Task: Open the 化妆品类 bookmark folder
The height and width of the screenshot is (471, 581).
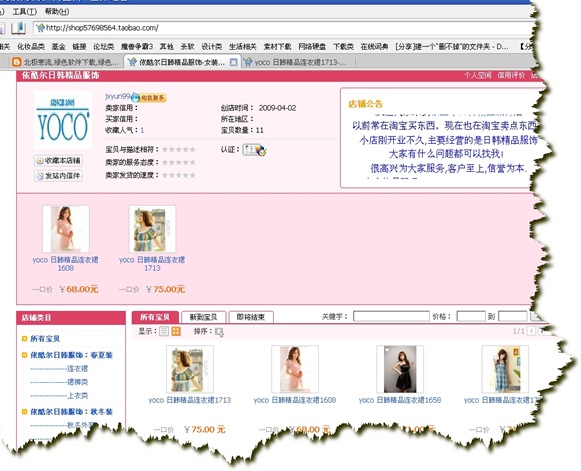Action: (x=31, y=47)
